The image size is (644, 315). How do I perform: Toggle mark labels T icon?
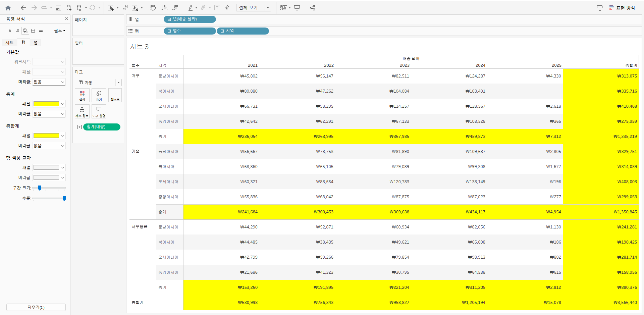click(x=217, y=8)
